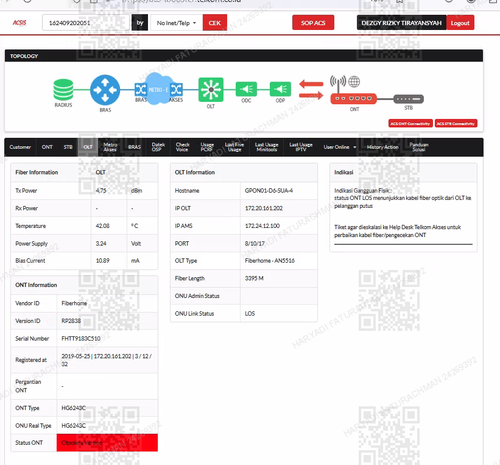Select ONT Type HG6243C value
500x465 pixels.
point(73,408)
